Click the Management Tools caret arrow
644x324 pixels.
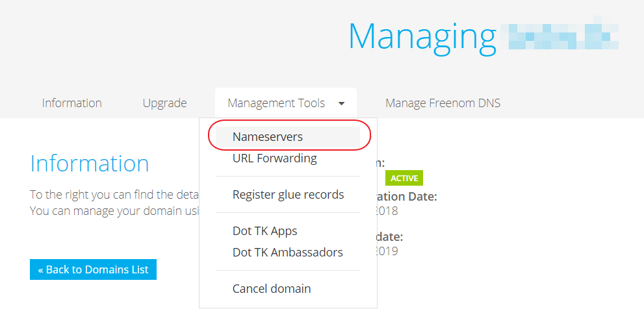tap(341, 103)
